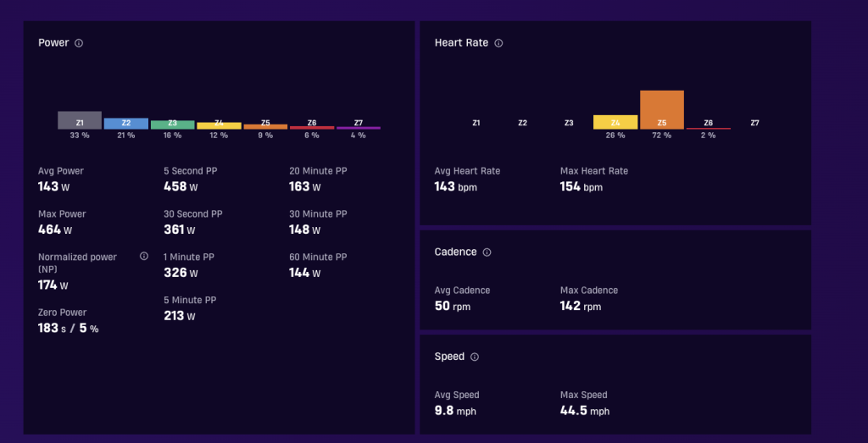This screenshot has width=868, height=443.
Task: Select the blue Z2 power zone bar
Action: click(x=126, y=124)
